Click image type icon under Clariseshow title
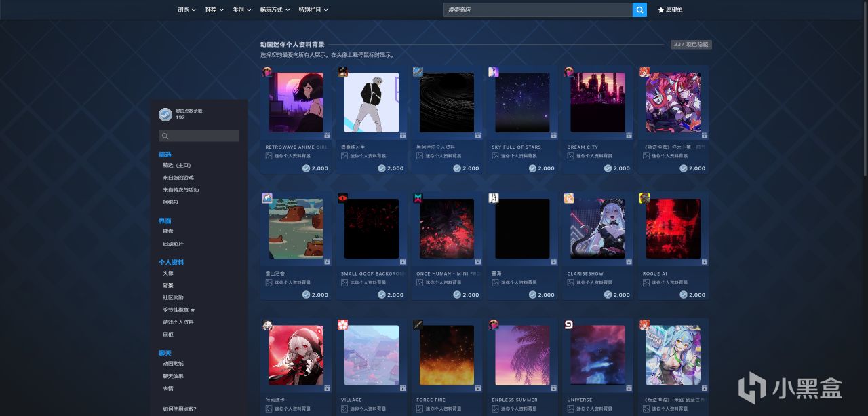This screenshot has height=416, width=868. [570, 282]
